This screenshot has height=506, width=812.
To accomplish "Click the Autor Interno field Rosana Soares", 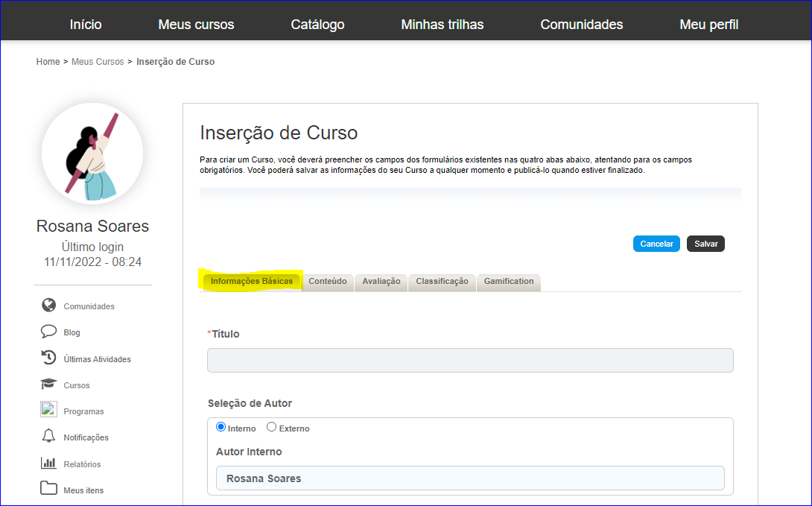I will tap(470, 478).
